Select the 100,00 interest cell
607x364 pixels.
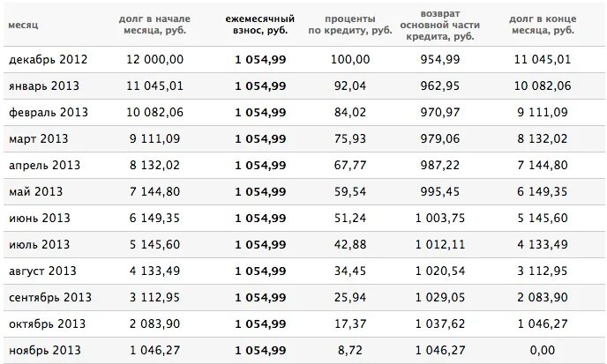click(x=350, y=60)
